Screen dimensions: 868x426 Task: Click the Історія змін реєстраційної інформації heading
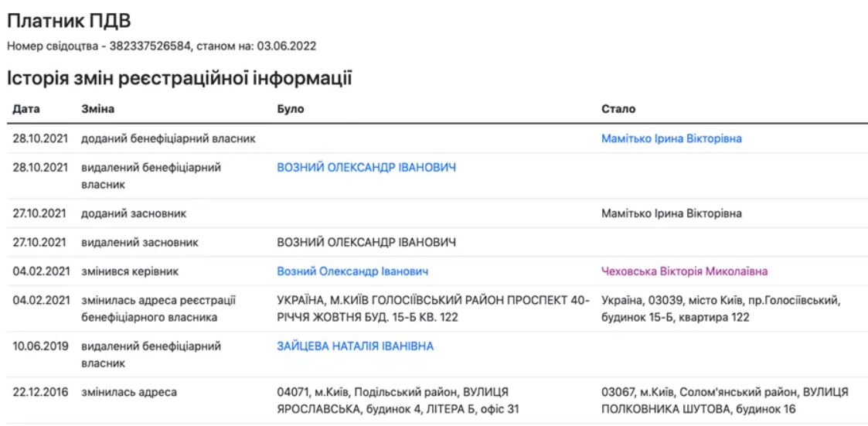point(179,77)
